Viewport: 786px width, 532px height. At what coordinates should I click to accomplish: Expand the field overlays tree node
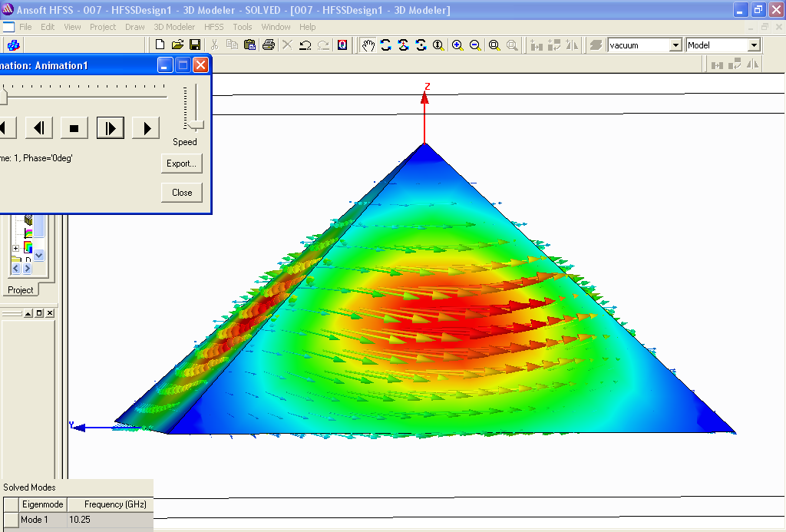coord(15,248)
